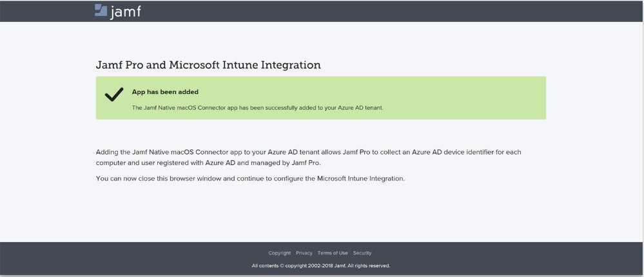The height and width of the screenshot is (277, 644).
Task: Click the checkmark icon in the success banner
Action: (x=114, y=95)
